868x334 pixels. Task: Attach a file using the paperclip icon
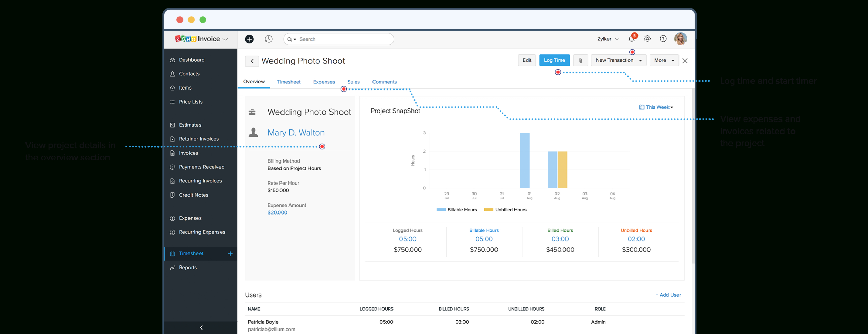coord(580,60)
